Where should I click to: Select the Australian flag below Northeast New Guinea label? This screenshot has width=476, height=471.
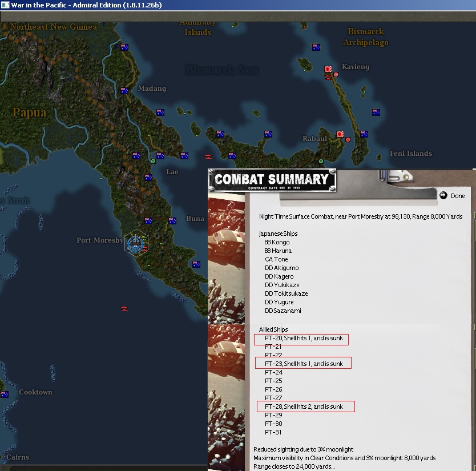pos(124,47)
